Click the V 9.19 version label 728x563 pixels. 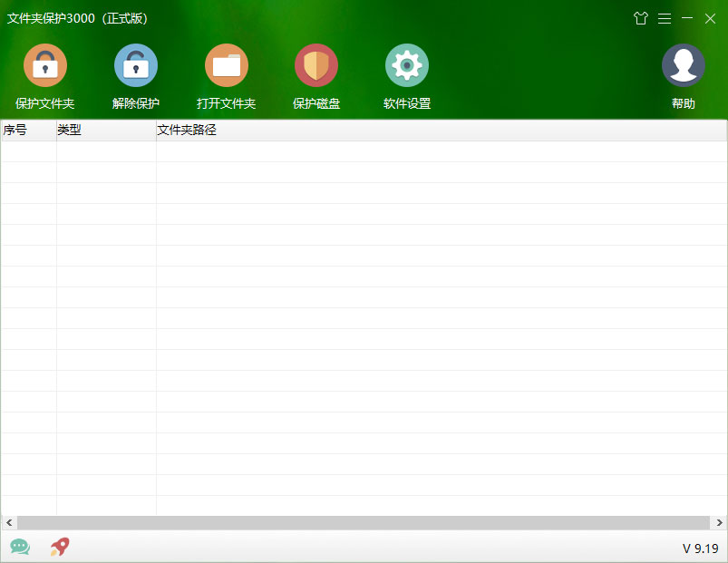pyautogui.click(x=701, y=548)
